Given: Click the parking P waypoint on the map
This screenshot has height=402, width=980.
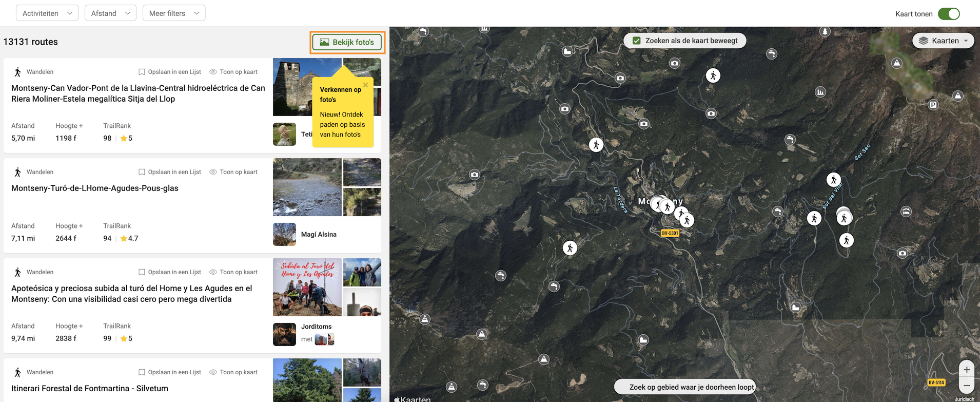Looking at the screenshot, I should [x=933, y=105].
